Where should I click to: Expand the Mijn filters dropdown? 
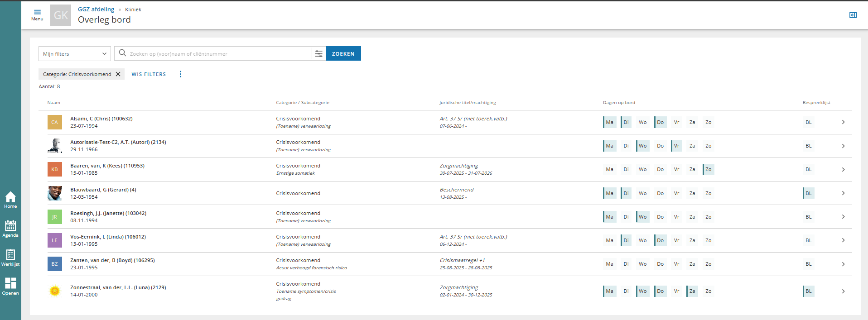pos(75,54)
